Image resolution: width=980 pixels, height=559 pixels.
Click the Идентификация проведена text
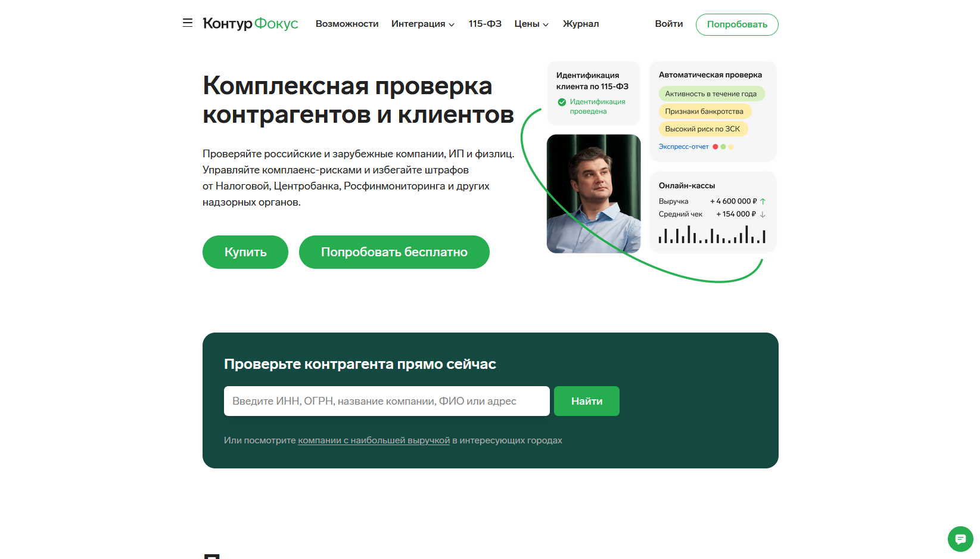pos(598,107)
